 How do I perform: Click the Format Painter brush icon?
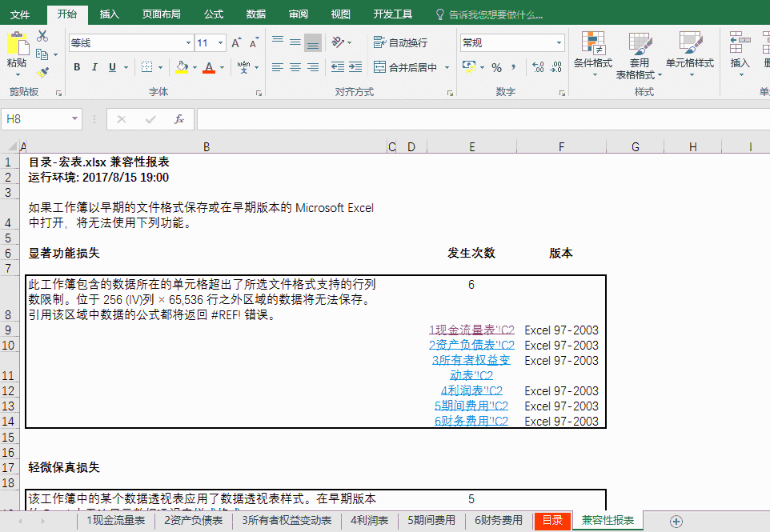tap(42, 72)
